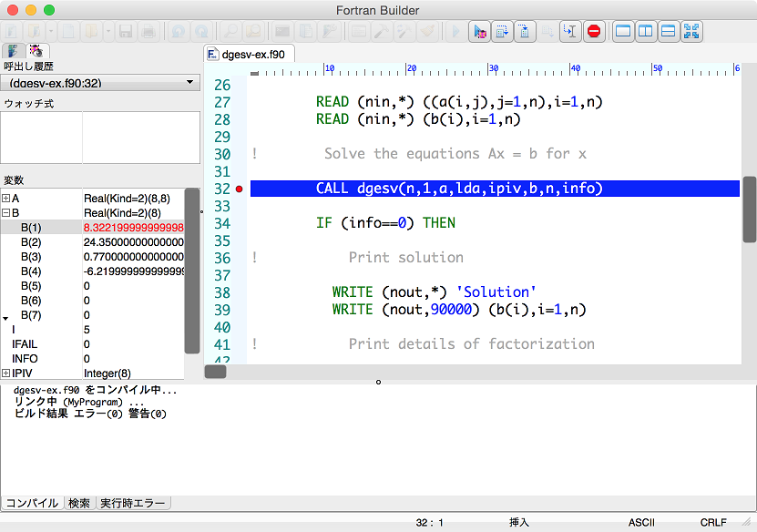Click the greyed Run program icon
This screenshot has width=757, height=532.
(455, 32)
